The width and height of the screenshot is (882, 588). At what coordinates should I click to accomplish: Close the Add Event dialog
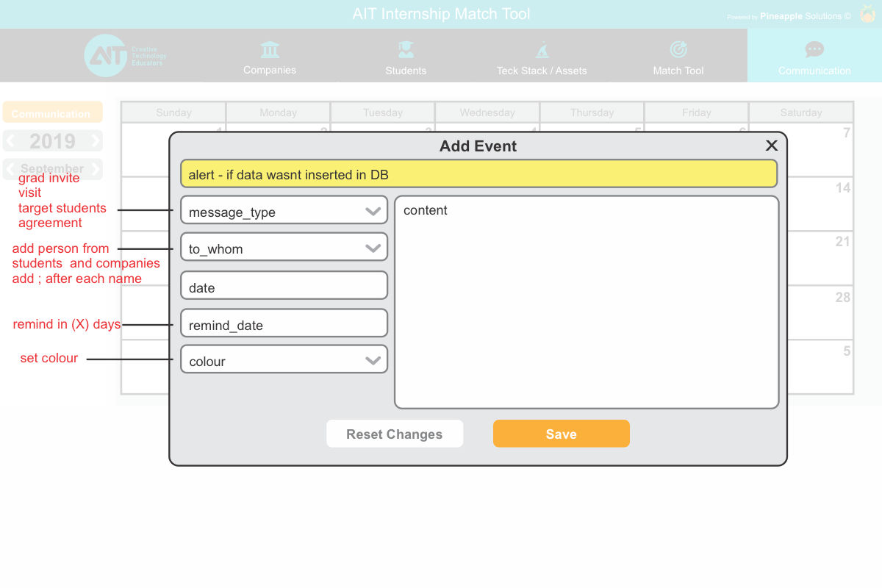[x=771, y=146]
